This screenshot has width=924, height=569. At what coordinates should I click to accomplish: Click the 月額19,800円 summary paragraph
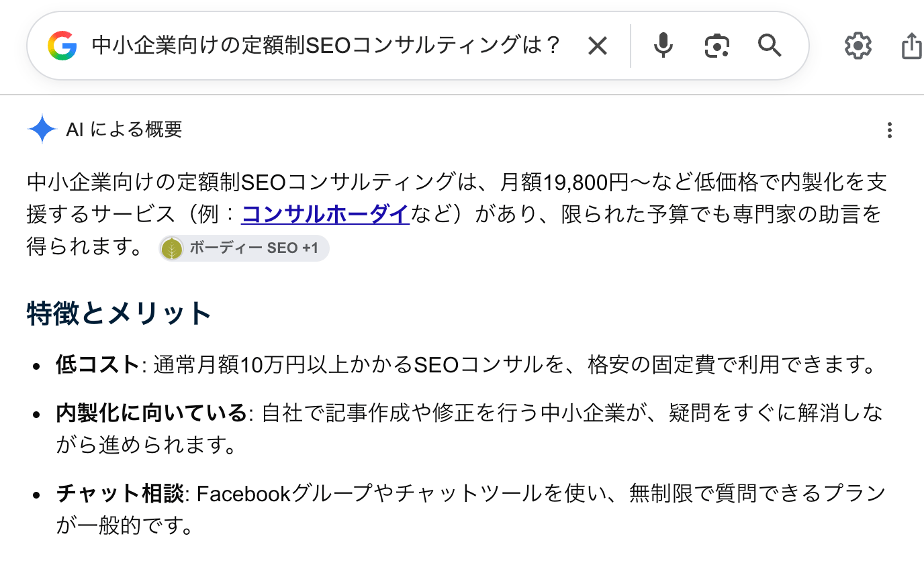pyautogui.click(x=454, y=214)
